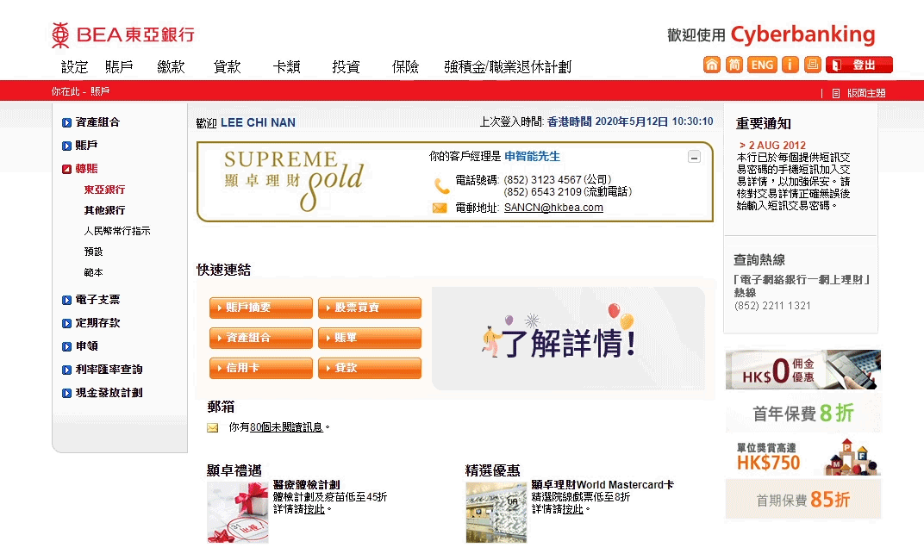The width and height of the screenshot is (924, 560).
Task: Click the 賬單 quick link button
Action: 370,338
